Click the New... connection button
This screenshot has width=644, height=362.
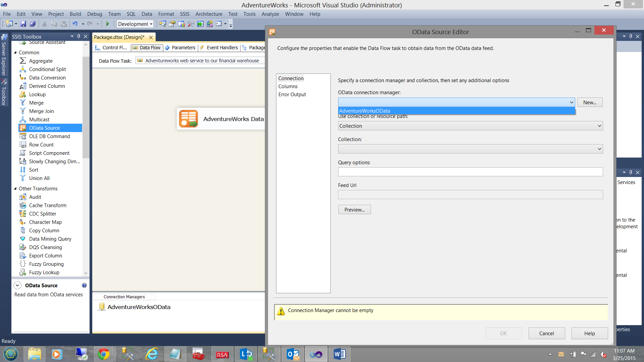[x=589, y=102]
